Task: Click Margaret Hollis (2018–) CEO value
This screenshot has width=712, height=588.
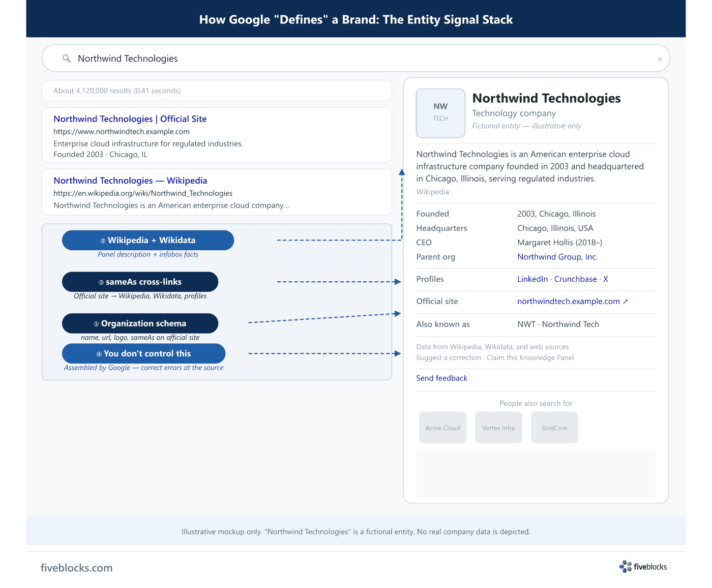Action: [x=559, y=243]
